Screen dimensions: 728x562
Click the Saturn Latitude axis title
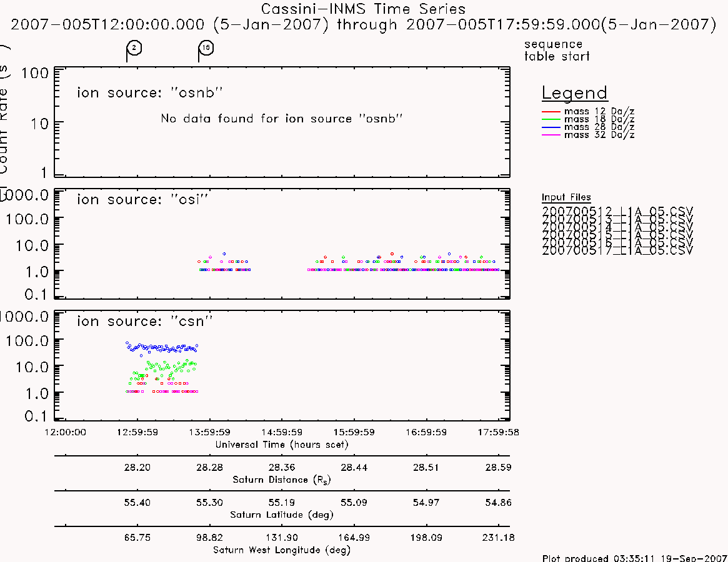[282, 515]
